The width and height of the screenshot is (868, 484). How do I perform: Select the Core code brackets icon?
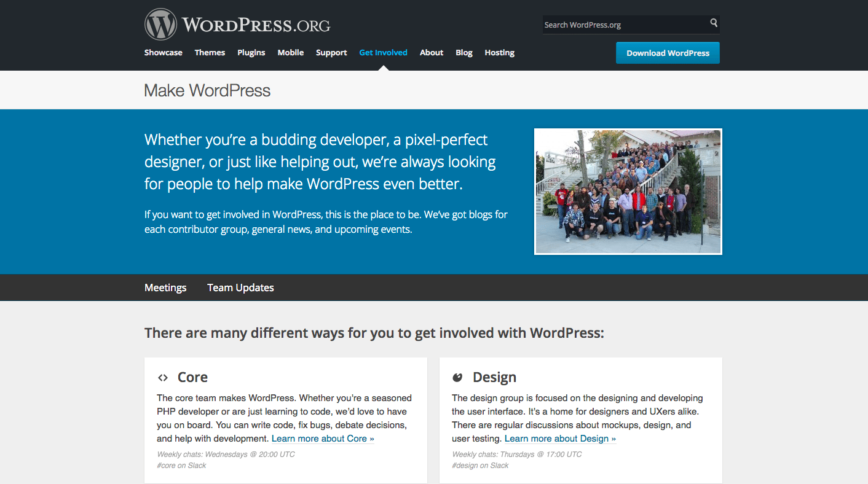coord(162,377)
